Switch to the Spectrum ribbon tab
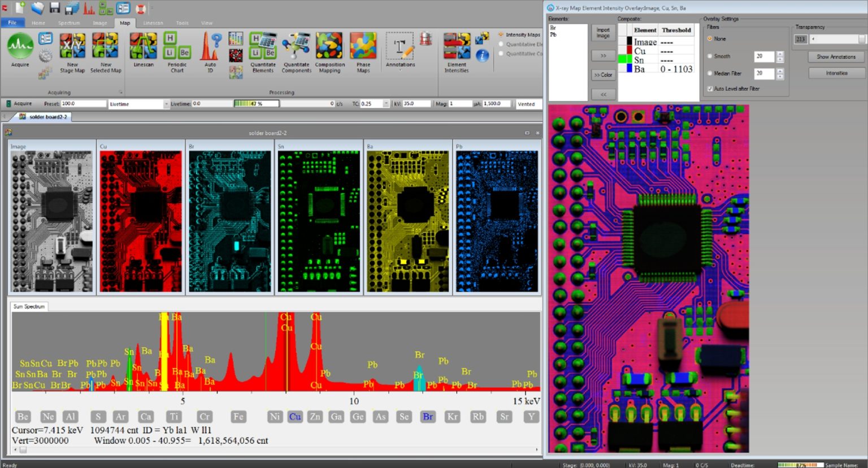 click(68, 23)
